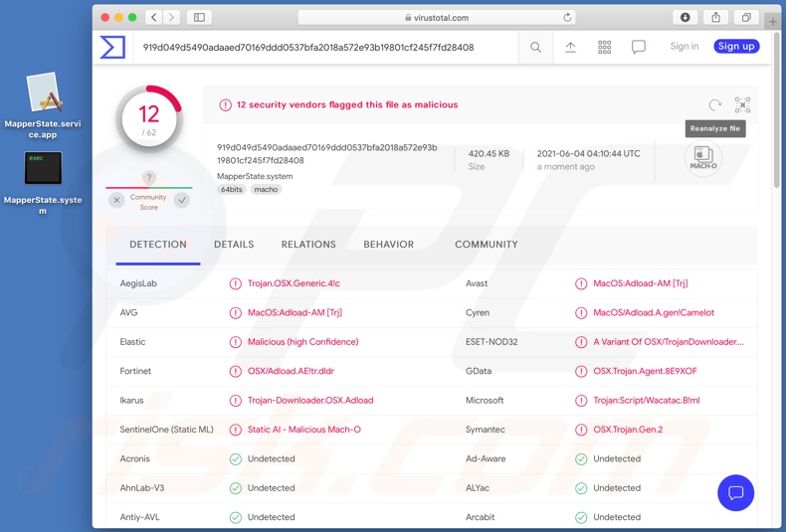Show Safari tab overview

coord(746,18)
